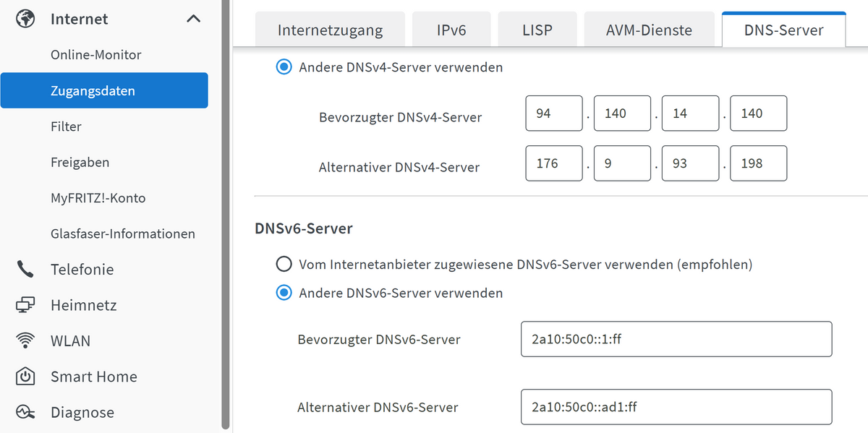Click first octet of alternative DNSv4 server
The height and width of the screenshot is (433, 868).
pyautogui.click(x=554, y=164)
